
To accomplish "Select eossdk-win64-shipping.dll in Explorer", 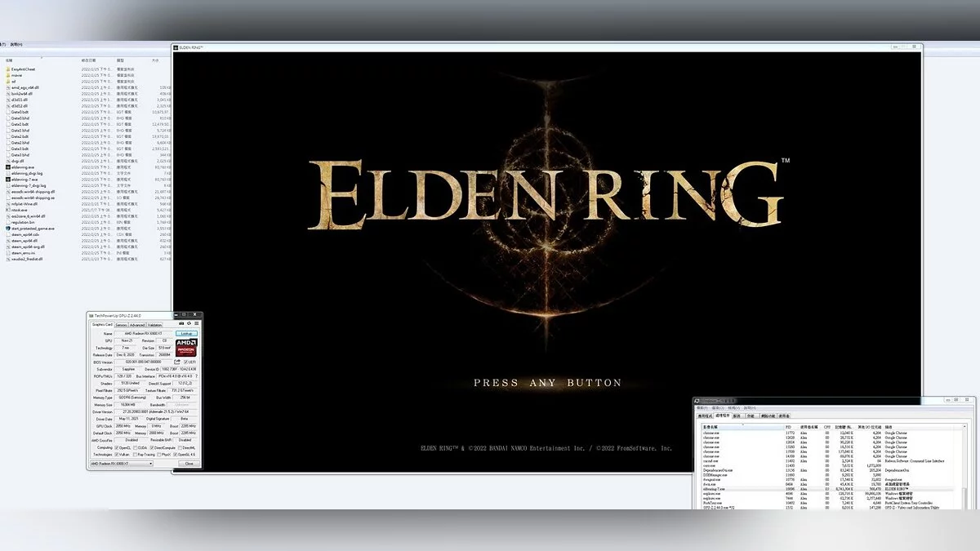I will pos(30,192).
